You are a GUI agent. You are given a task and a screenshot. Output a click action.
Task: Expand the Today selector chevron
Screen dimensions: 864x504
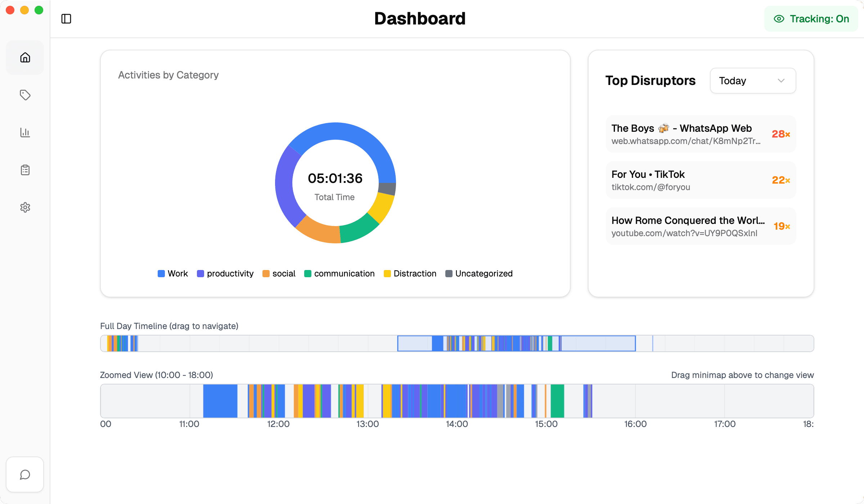pyautogui.click(x=780, y=81)
